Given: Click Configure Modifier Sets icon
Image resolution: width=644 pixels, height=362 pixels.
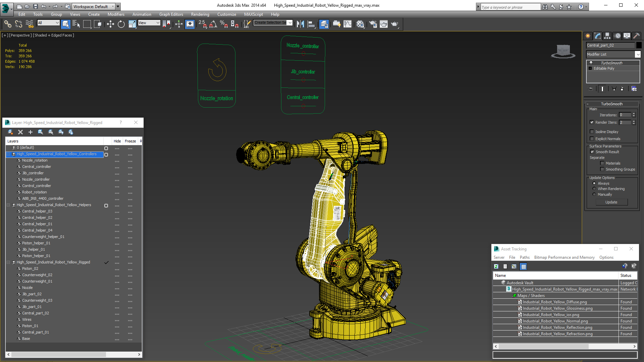Looking at the screenshot, I should pos(634,89).
